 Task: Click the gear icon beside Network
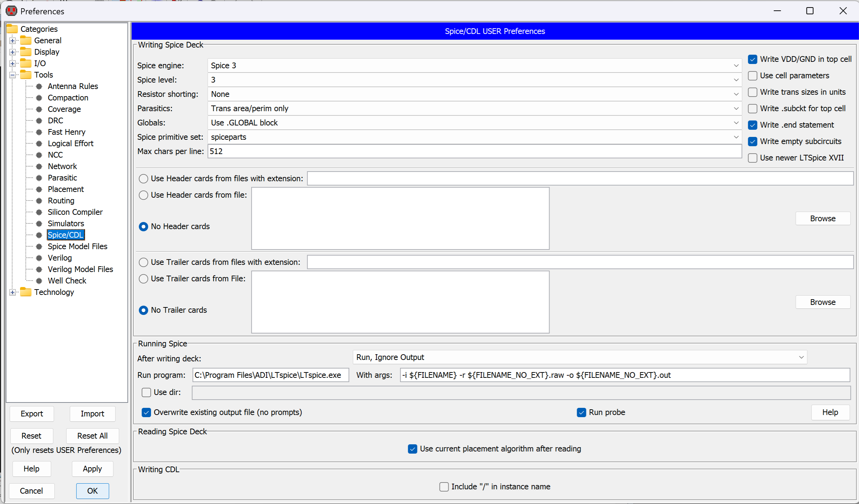click(39, 166)
